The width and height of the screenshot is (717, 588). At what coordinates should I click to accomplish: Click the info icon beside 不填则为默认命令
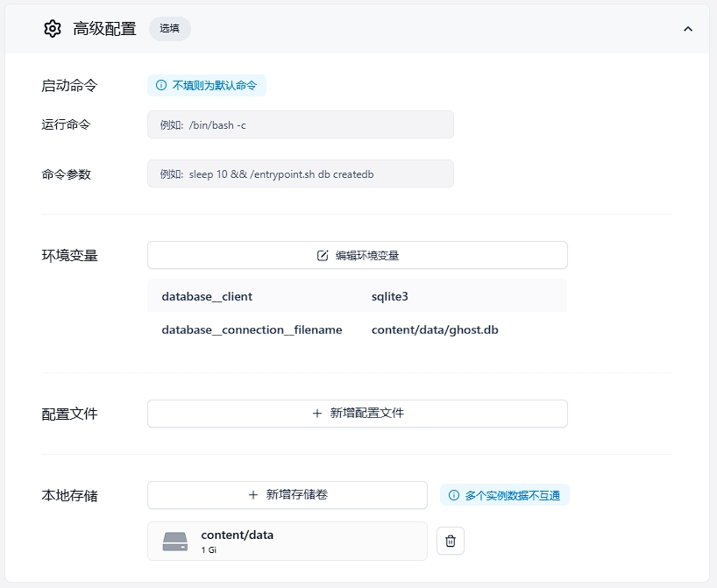pos(160,86)
